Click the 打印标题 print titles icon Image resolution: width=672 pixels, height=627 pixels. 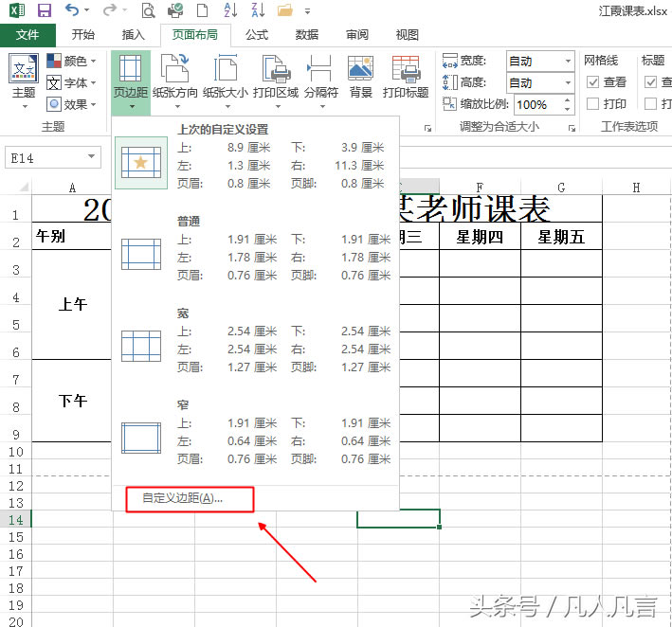click(x=406, y=76)
